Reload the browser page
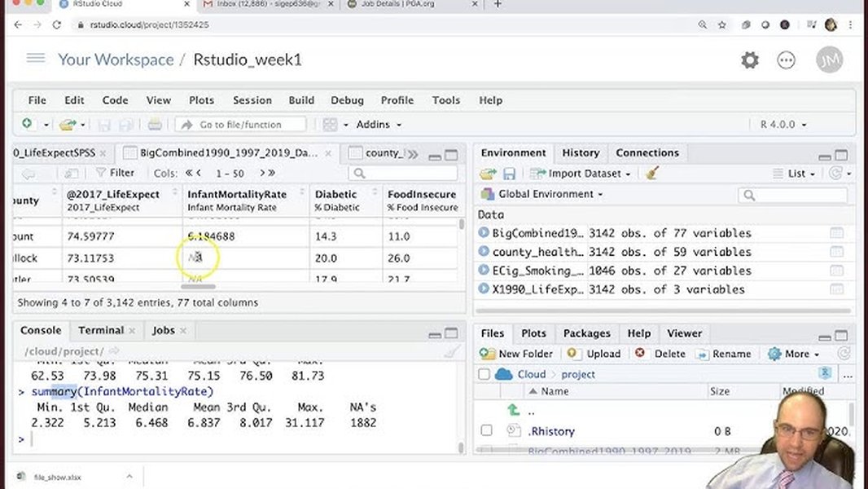 click(56, 25)
